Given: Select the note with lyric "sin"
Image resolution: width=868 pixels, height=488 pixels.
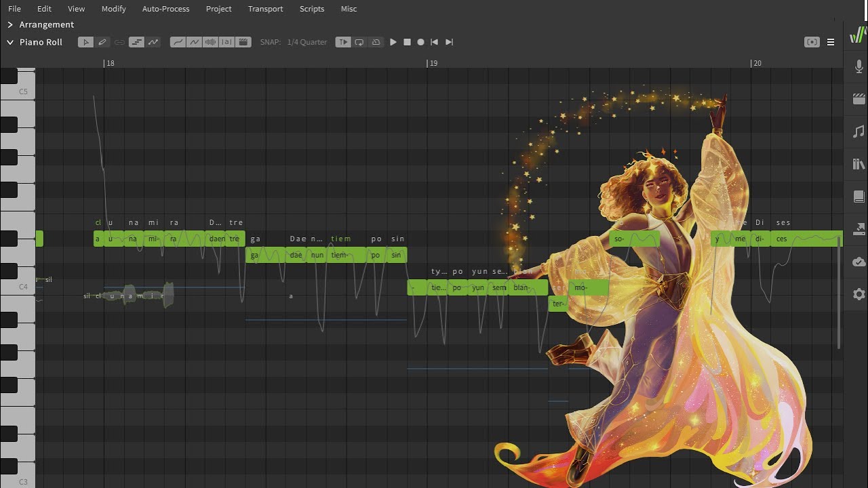Looking at the screenshot, I should pos(397,255).
